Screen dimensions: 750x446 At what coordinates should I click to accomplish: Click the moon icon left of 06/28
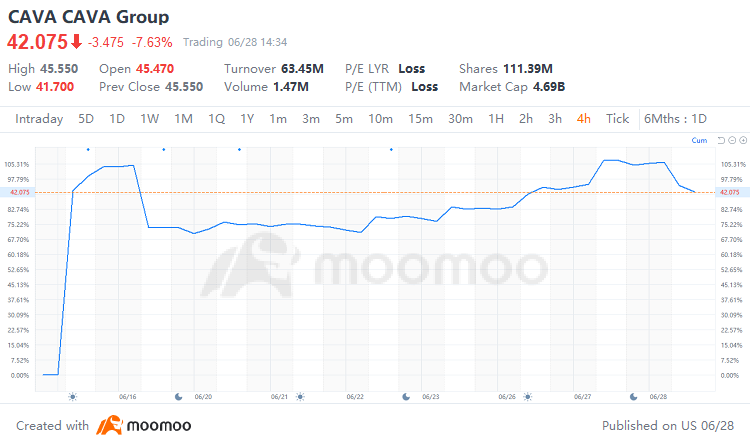632,397
